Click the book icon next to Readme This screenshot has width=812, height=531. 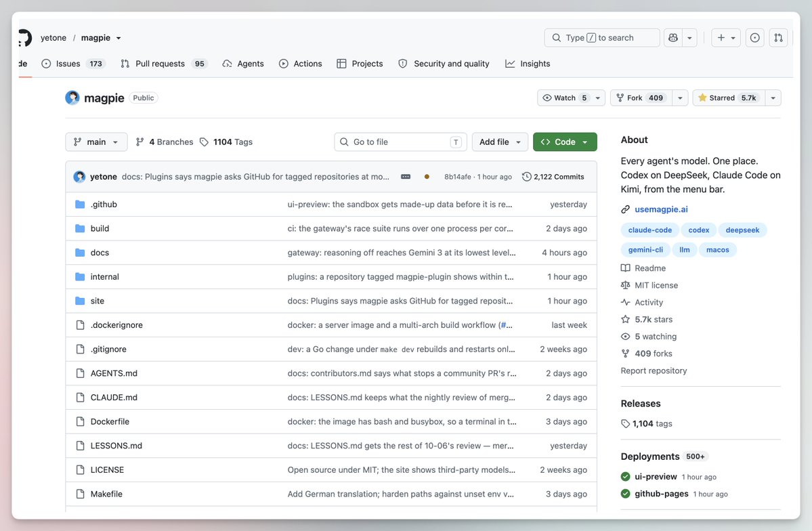point(626,268)
